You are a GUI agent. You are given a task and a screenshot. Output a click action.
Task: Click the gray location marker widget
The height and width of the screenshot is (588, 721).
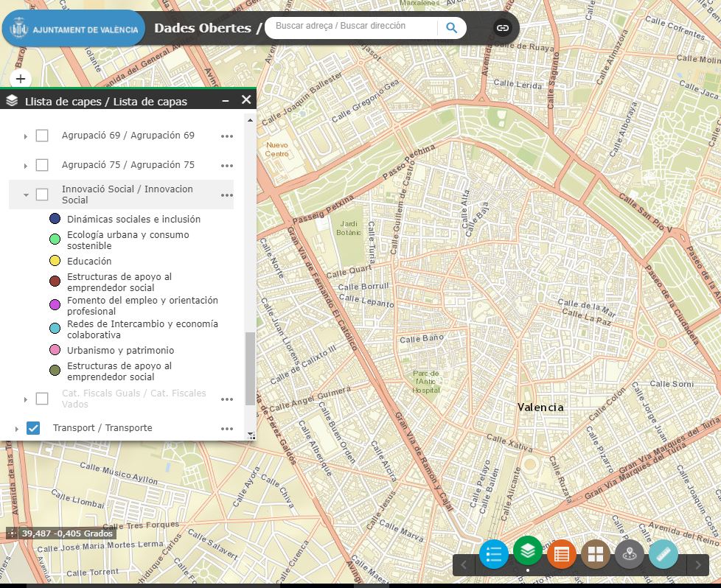[629, 554]
